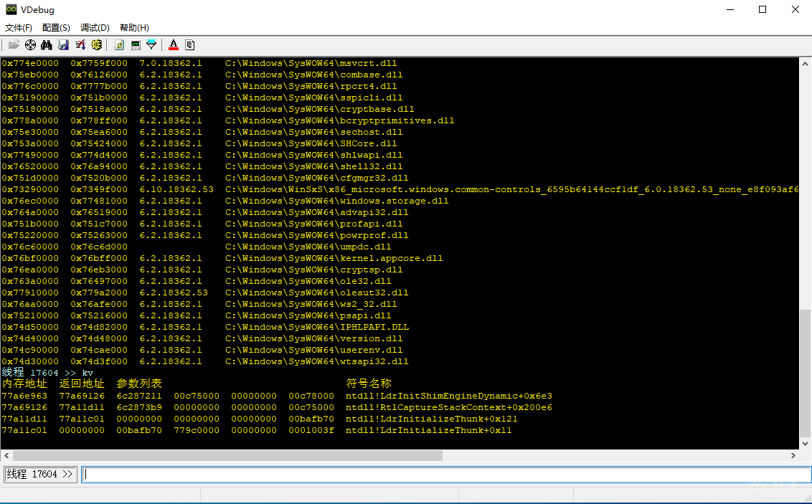This screenshot has width=812, height=504.
Task: Click the profapi.dll module path
Action: 313,224
